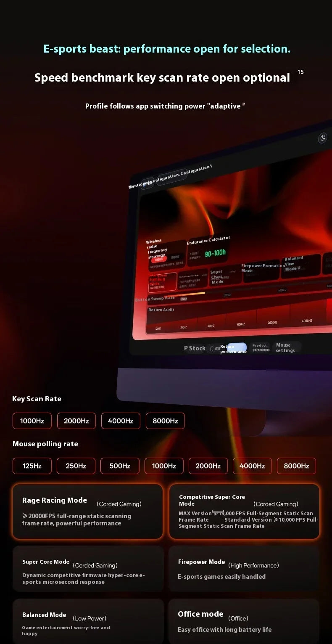Set Button Sweep Rate slider to 4000HZ
332x644 pixels.
(282, 290)
